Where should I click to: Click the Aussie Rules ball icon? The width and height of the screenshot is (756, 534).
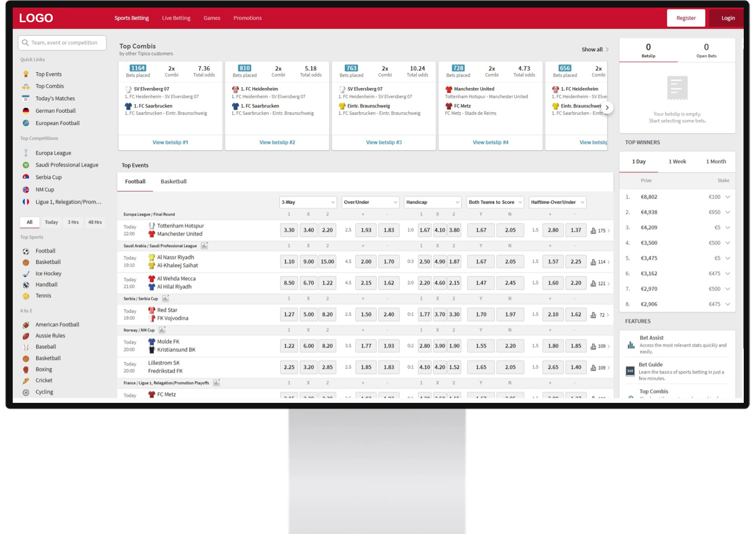coord(26,336)
